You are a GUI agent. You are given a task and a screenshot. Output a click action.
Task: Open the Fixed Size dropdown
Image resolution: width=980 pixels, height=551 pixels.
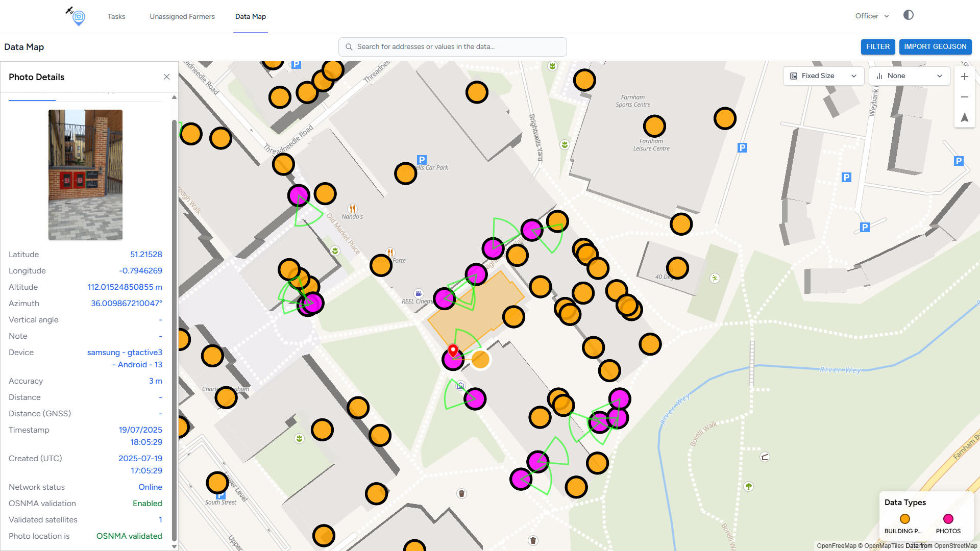click(x=823, y=76)
